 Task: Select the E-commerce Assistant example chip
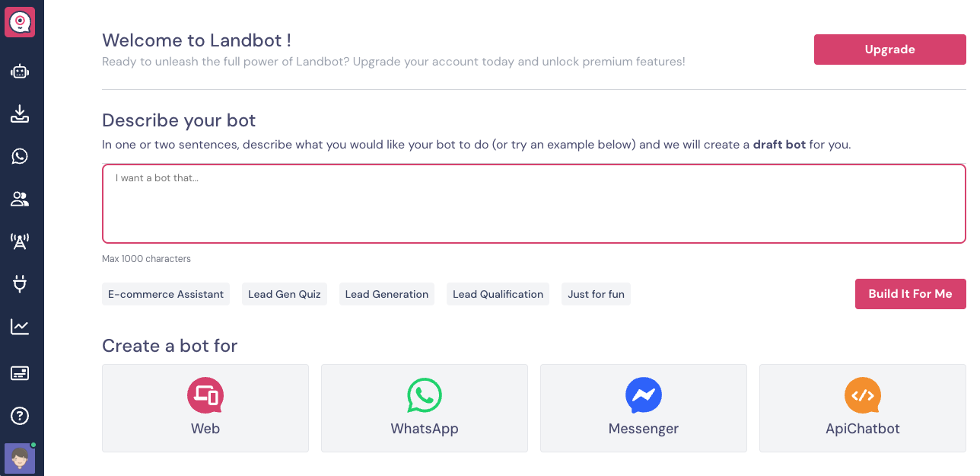click(x=166, y=294)
